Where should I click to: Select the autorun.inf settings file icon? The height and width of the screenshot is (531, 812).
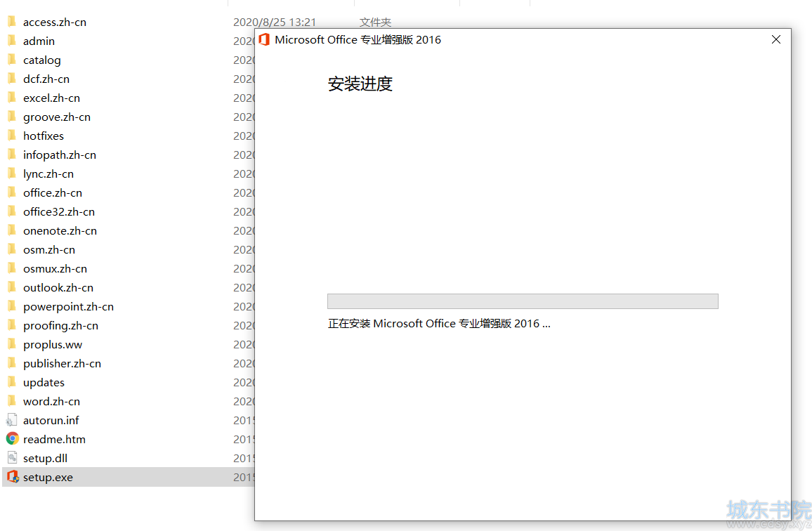pos(12,419)
